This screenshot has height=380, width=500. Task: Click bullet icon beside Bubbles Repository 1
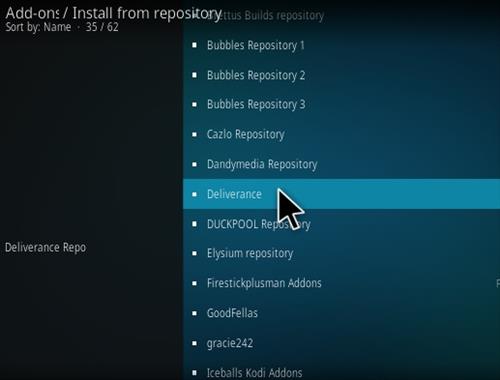[194, 45]
